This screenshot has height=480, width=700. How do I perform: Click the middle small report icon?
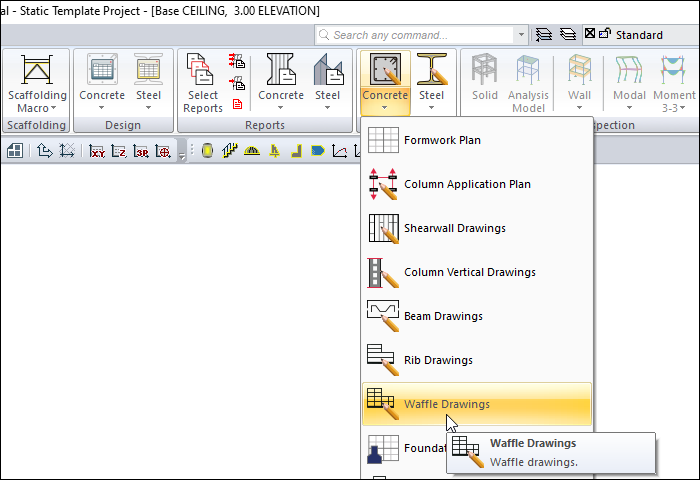tap(237, 83)
